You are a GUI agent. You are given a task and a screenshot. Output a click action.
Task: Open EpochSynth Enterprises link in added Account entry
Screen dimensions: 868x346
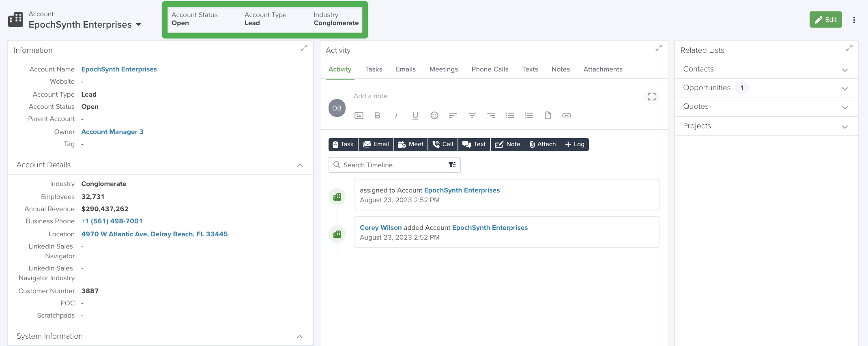coord(490,228)
